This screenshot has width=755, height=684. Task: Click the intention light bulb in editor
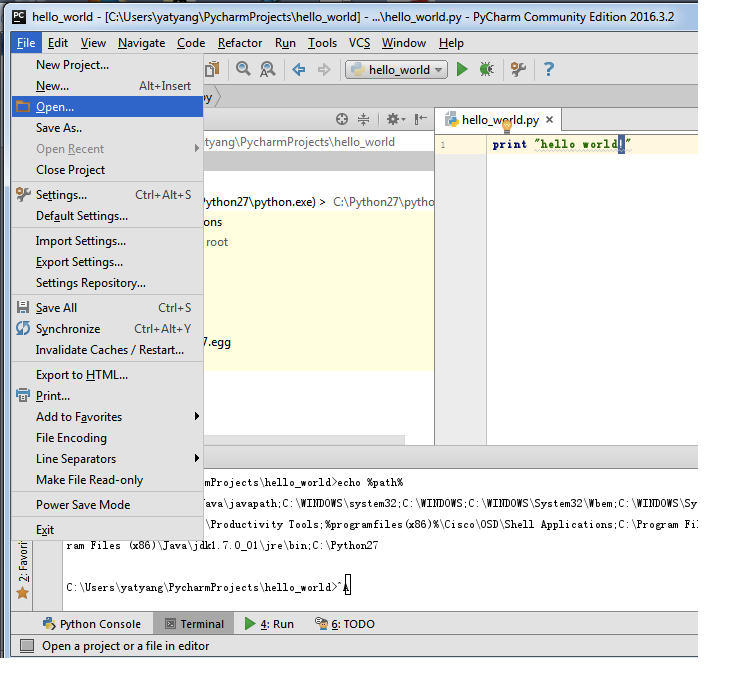(x=507, y=127)
